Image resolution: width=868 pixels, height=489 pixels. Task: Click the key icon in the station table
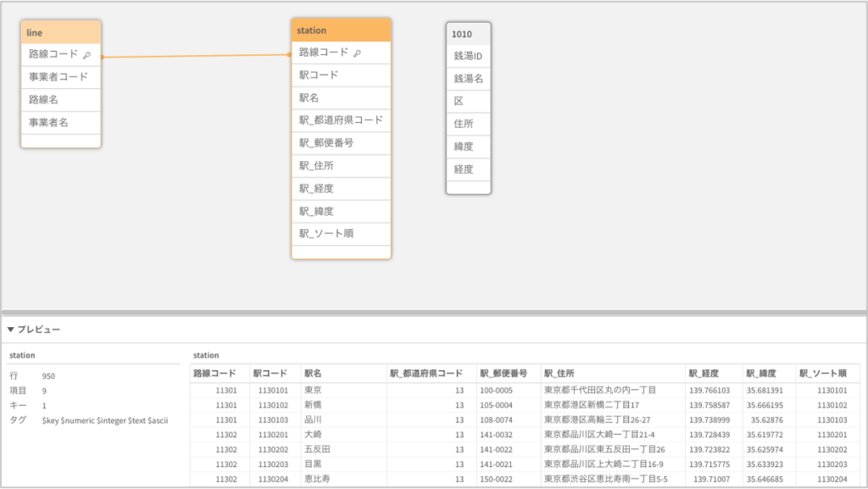tap(357, 53)
